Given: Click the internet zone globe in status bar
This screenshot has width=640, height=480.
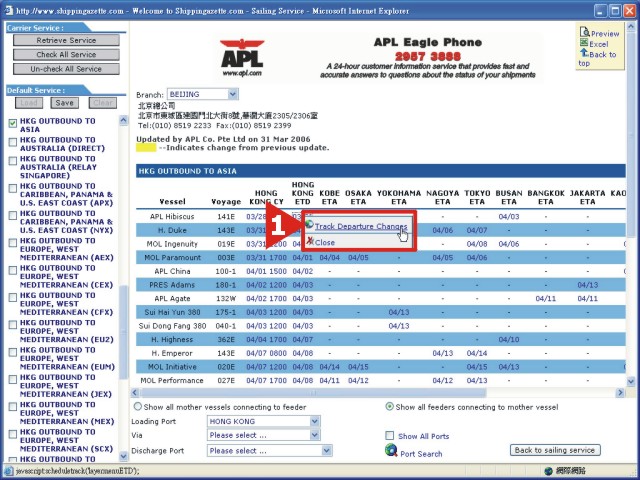Looking at the screenshot, I should 549,471.
